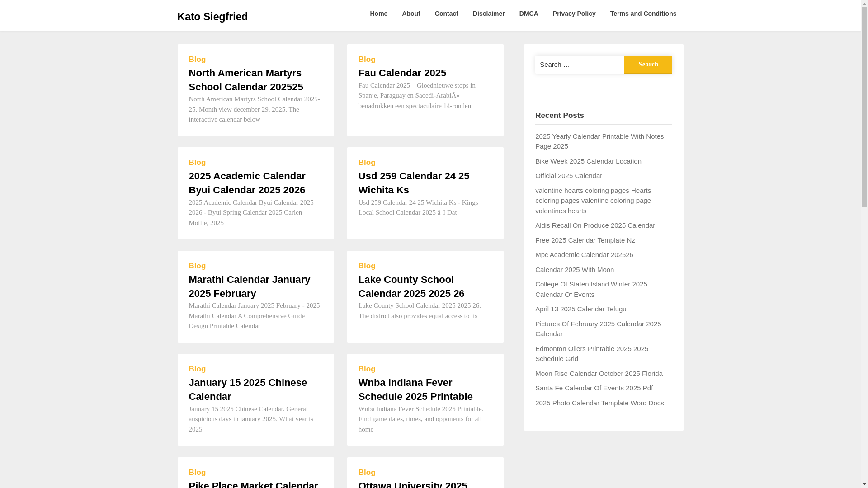Open Calendar 2025 With Moon link

(574, 269)
